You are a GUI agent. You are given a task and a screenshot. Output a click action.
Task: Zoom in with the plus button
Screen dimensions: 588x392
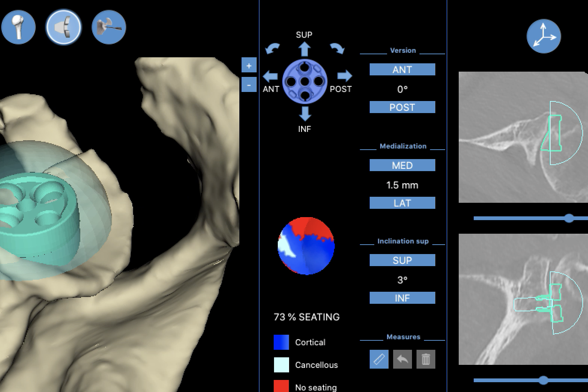coord(249,66)
